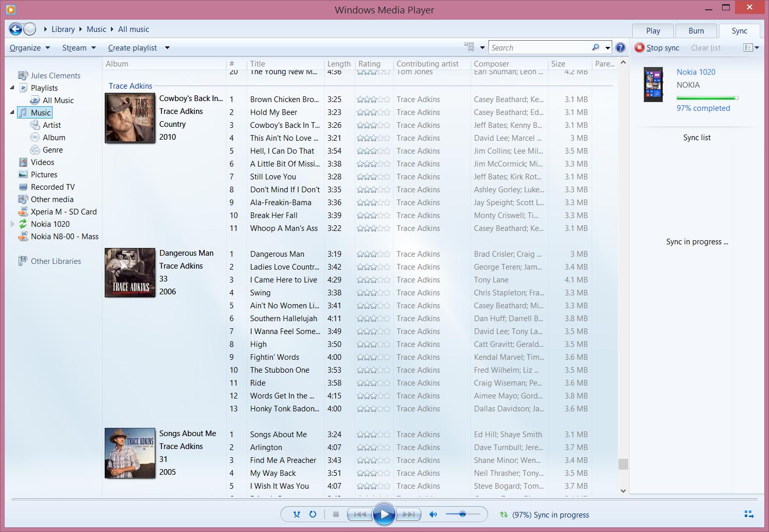Click the Stop sync button
This screenshot has height=532, width=769.
coord(657,48)
